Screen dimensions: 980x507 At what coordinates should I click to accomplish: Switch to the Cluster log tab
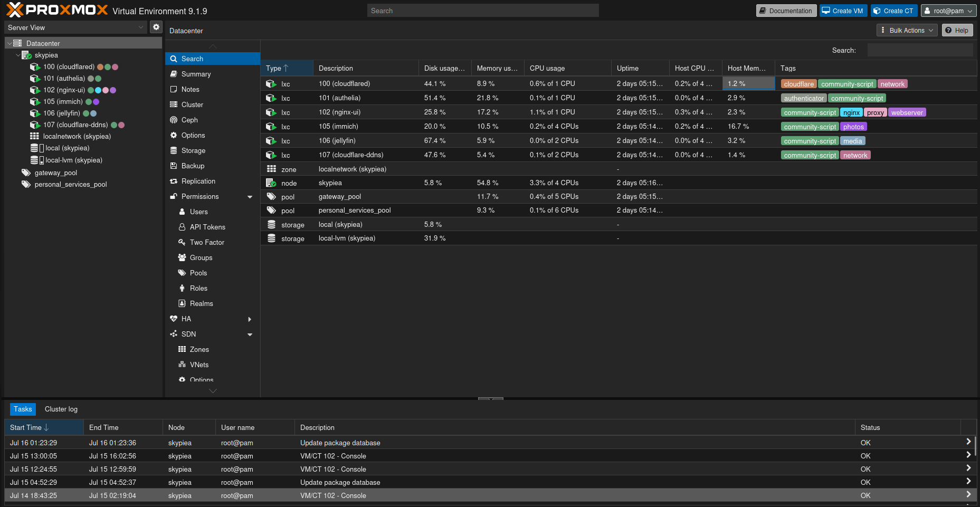pyautogui.click(x=61, y=409)
